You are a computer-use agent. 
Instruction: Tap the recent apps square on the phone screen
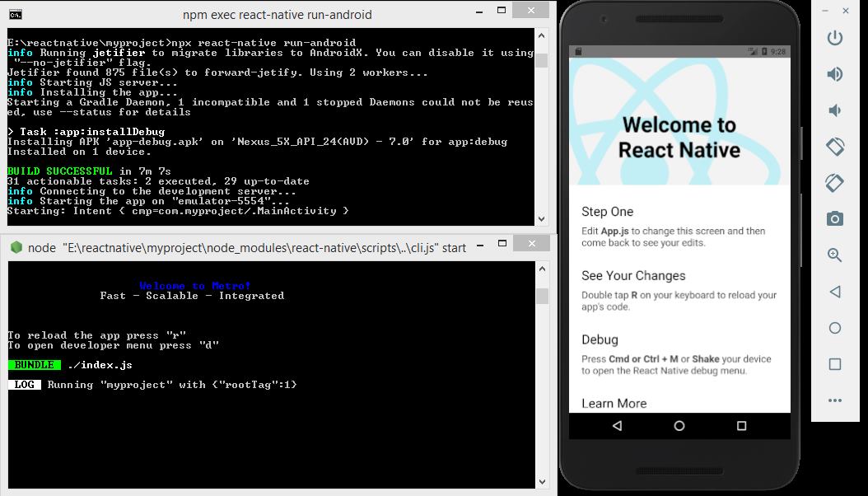click(x=741, y=426)
